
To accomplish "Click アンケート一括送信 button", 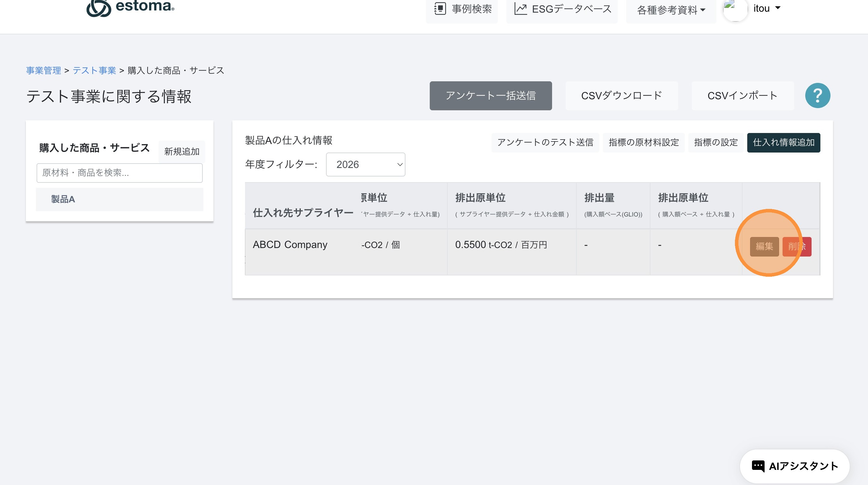I will tap(491, 96).
